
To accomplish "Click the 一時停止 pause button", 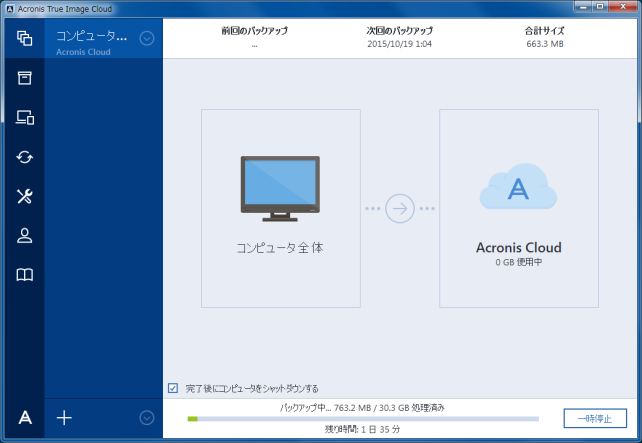I will click(x=595, y=418).
